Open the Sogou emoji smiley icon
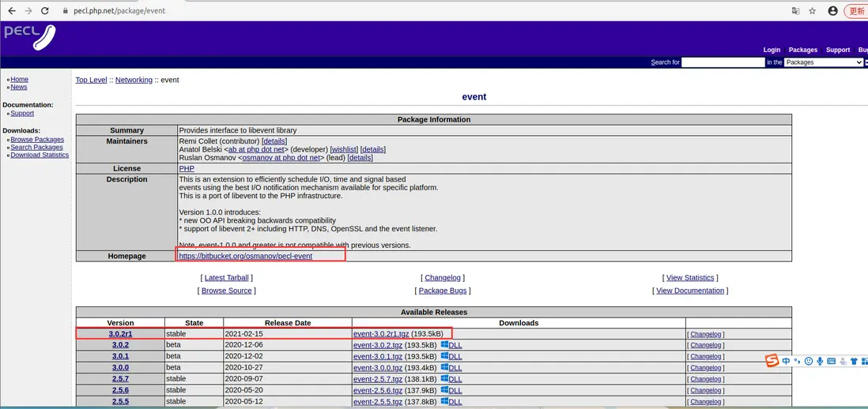The image size is (868, 409). (809, 361)
